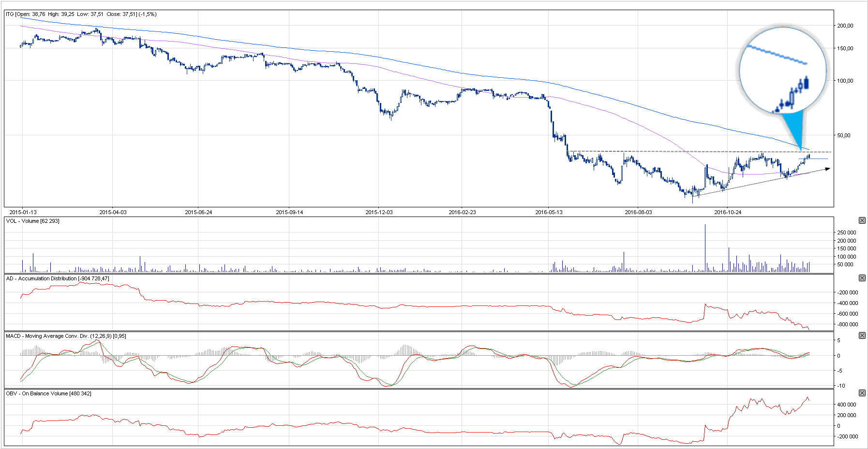
Task: Click the 2015-01-13 date on the time axis
Action: pos(23,212)
